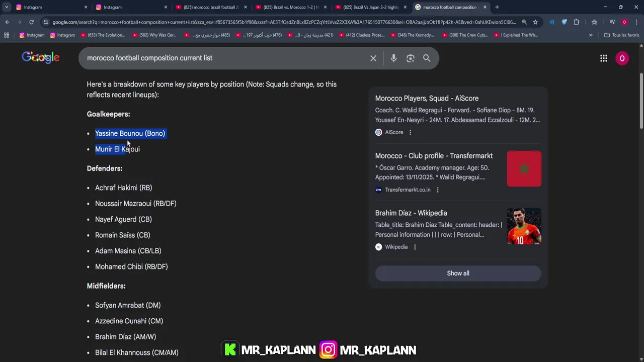This screenshot has width=644, height=362.
Task: Click the address bar URL
Action: [284, 22]
